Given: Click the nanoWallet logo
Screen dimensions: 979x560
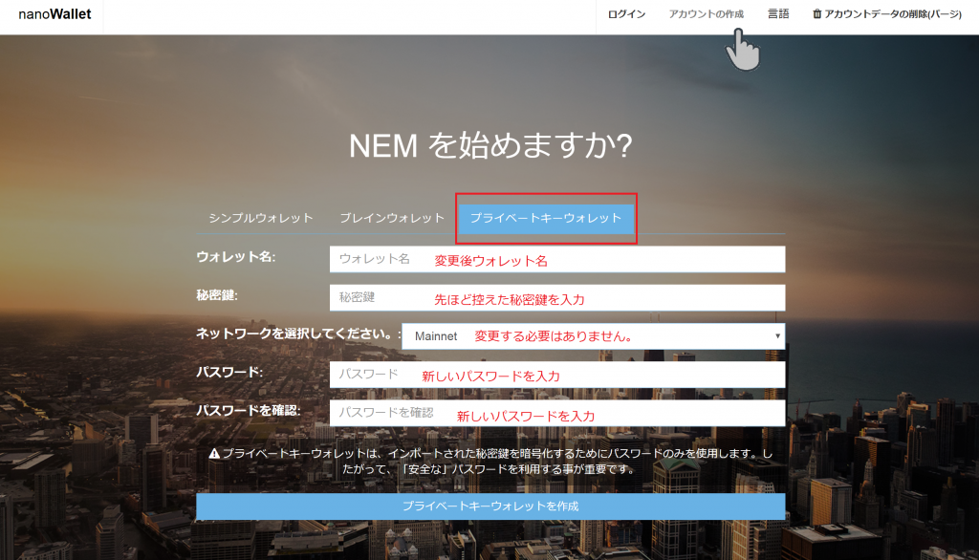Looking at the screenshot, I should 54,13.
